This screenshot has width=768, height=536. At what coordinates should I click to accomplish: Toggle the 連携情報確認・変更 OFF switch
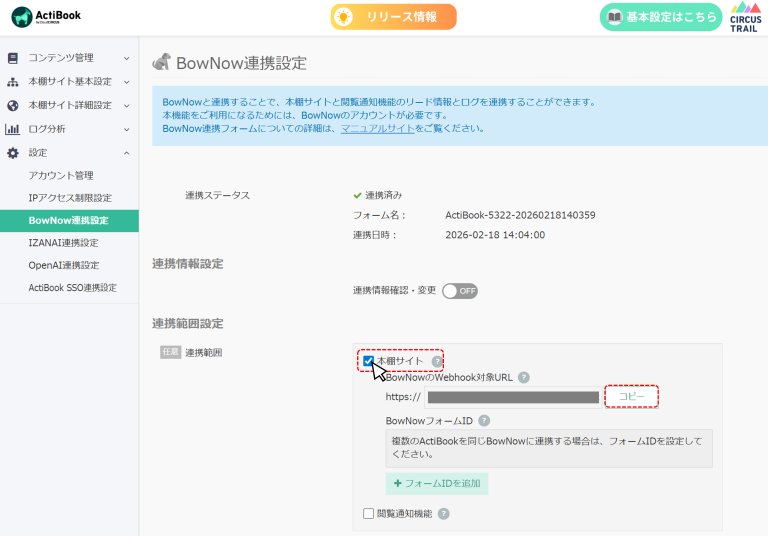459,291
